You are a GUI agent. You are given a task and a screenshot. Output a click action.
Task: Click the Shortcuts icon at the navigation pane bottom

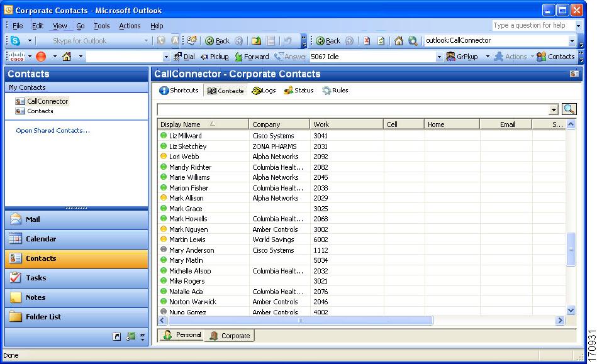(117, 336)
